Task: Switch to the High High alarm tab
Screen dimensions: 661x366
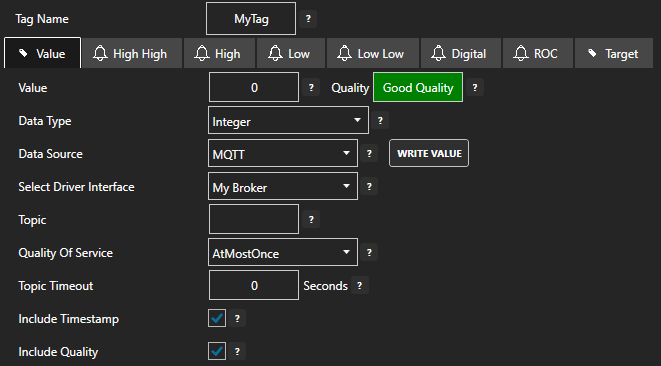Action: pos(132,54)
